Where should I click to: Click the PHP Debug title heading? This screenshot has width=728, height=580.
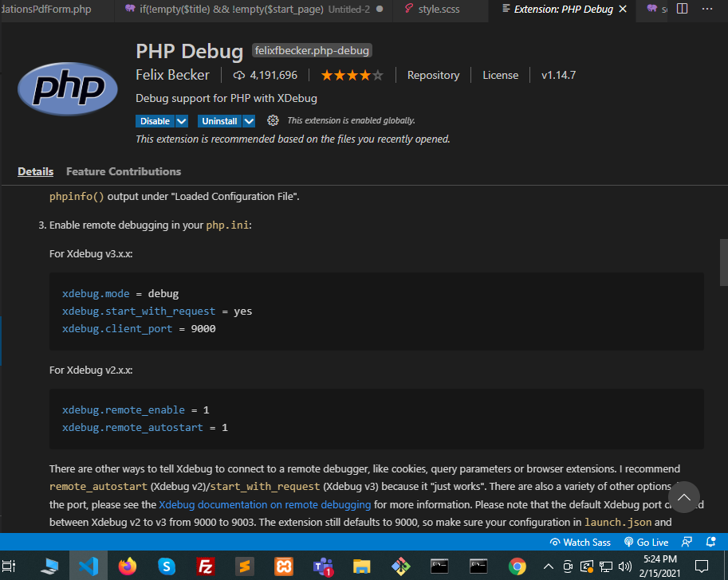(190, 51)
